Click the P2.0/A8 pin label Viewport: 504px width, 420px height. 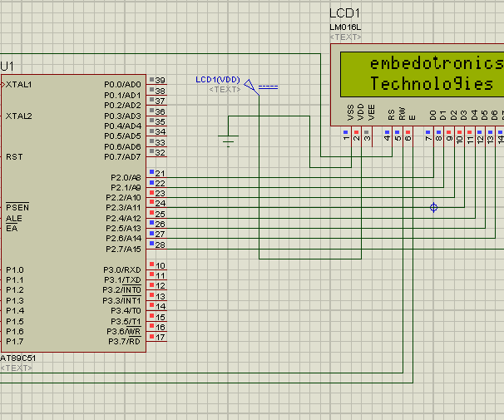point(126,178)
